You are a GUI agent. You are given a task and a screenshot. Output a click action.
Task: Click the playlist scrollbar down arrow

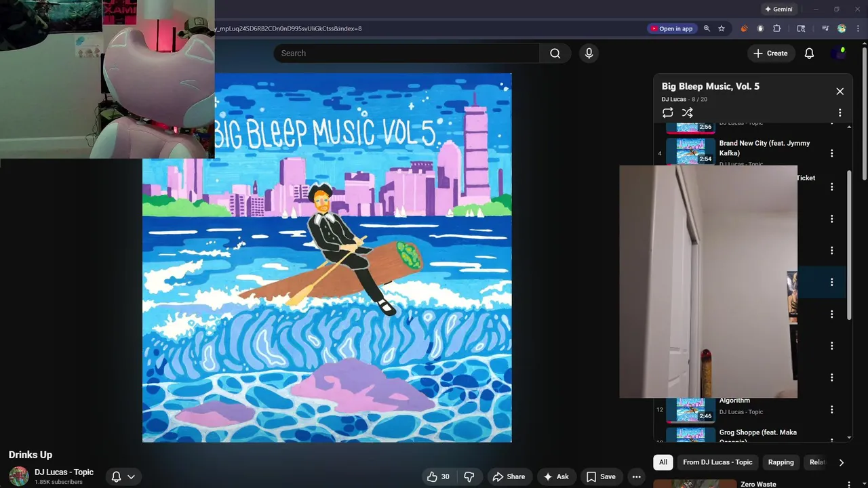(849, 438)
